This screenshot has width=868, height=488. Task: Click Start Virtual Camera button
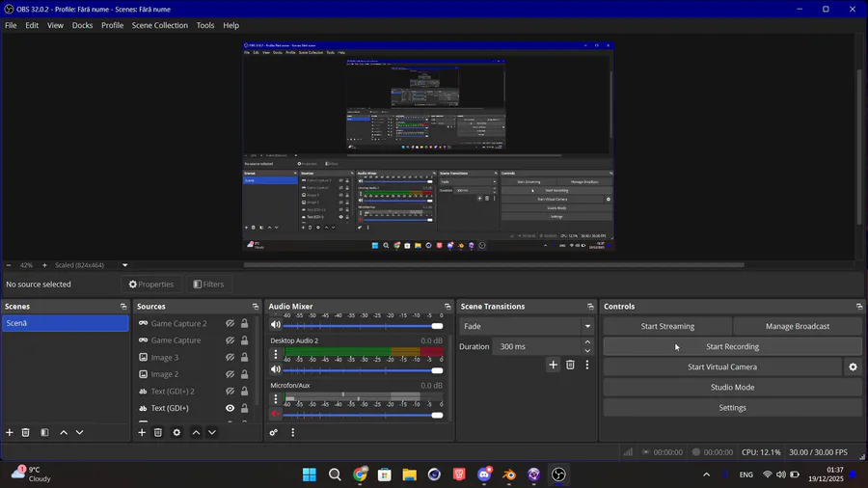click(721, 366)
